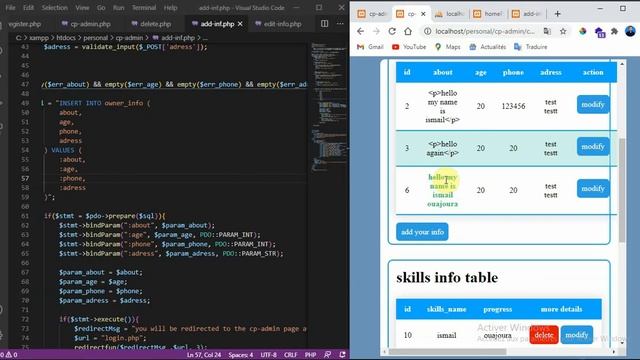The height and width of the screenshot is (360, 640).
Task: Go forward in Chrome browser
Action: click(376, 31)
